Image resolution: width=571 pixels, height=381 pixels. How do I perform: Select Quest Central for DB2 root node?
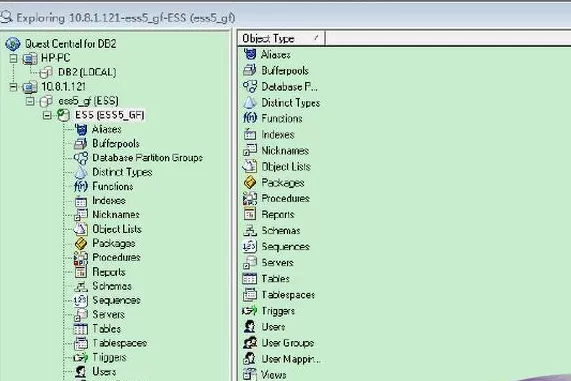pyautogui.click(x=71, y=44)
